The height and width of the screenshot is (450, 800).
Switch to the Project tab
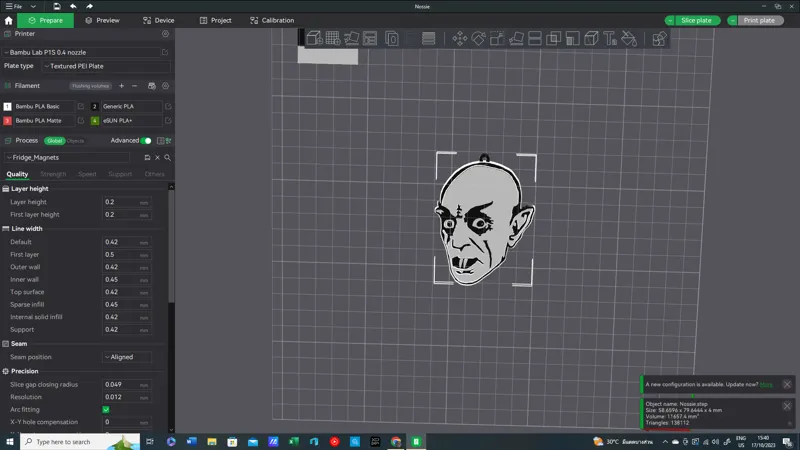[x=216, y=20]
